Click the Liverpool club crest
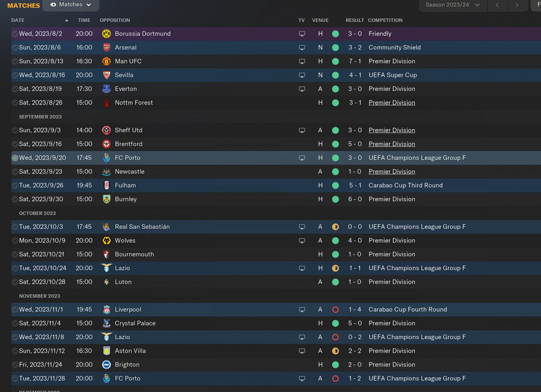541x392 pixels. click(x=107, y=310)
